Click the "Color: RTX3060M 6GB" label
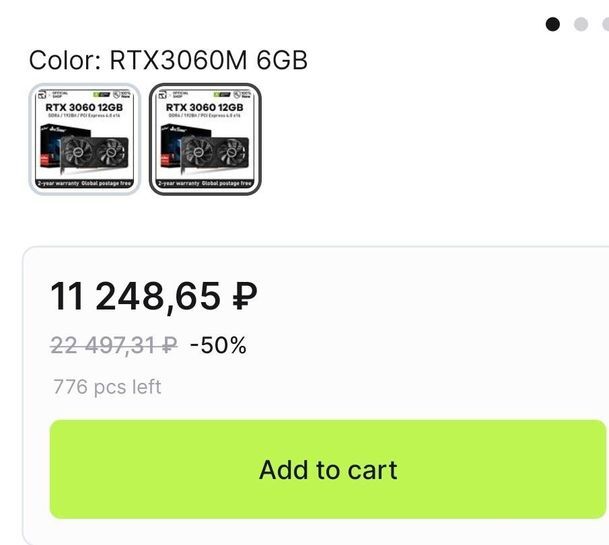This screenshot has height=545, width=609. click(168, 60)
